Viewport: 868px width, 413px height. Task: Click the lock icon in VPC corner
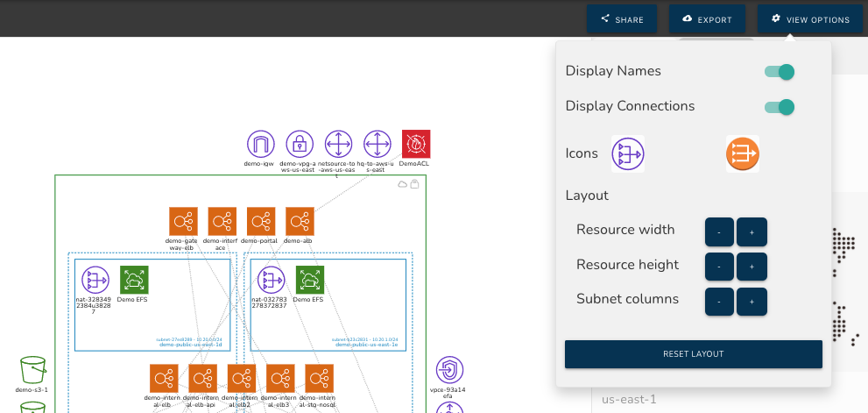click(x=414, y=183)
